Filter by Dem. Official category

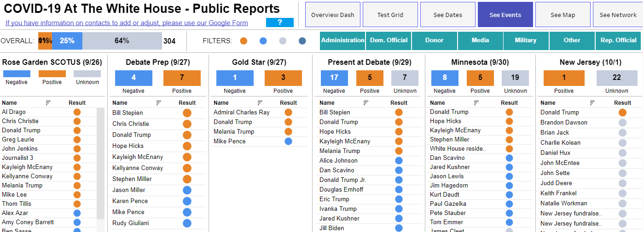pyautogui.click(x=389, y=40)
